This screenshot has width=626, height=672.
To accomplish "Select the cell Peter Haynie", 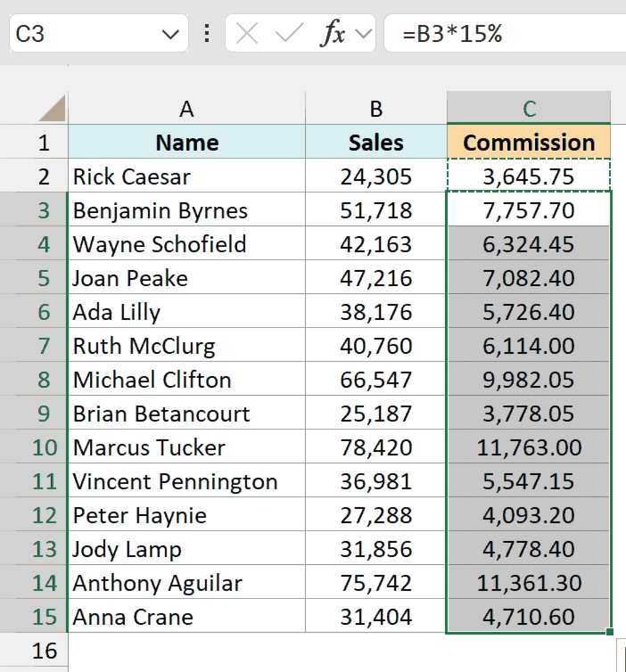I will 186,515.
